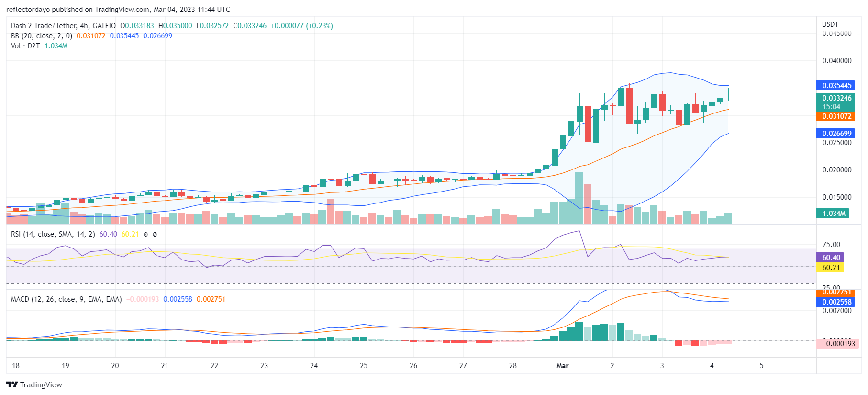Image resolution: width=868 pixels, height=395 pixels.
Task: Click date label 24 on time axis
Action: [x=314, y=366]
